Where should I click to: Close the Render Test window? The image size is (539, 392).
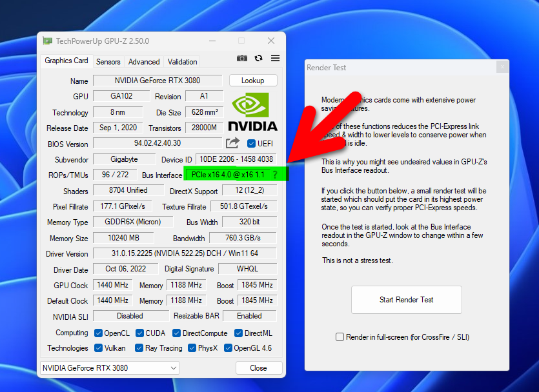tap(502, 66)
